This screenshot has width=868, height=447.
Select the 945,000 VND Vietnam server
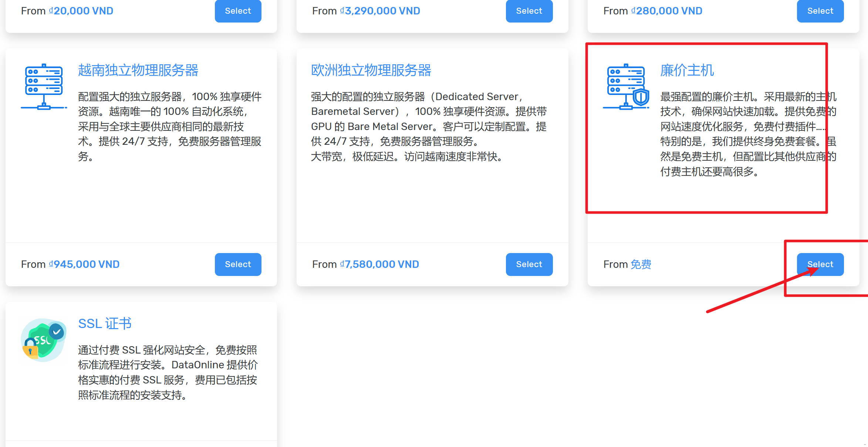point(238,265)
